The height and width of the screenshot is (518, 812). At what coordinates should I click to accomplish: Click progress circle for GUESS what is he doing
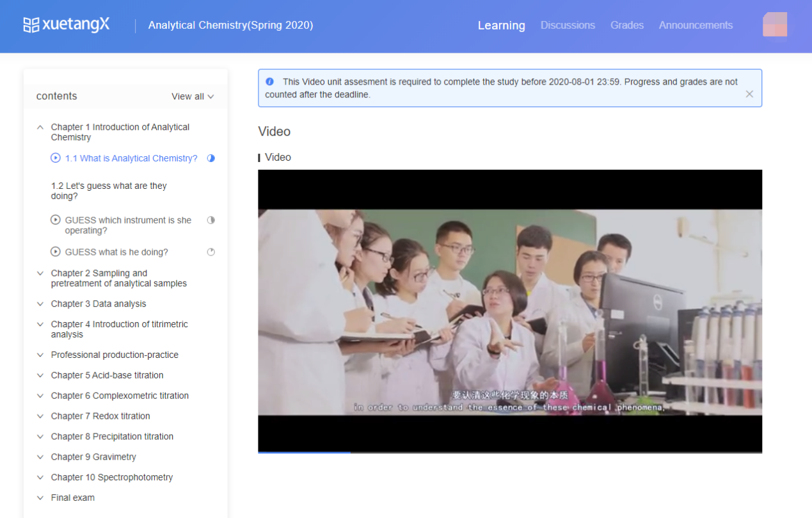[x=211, y=252]
